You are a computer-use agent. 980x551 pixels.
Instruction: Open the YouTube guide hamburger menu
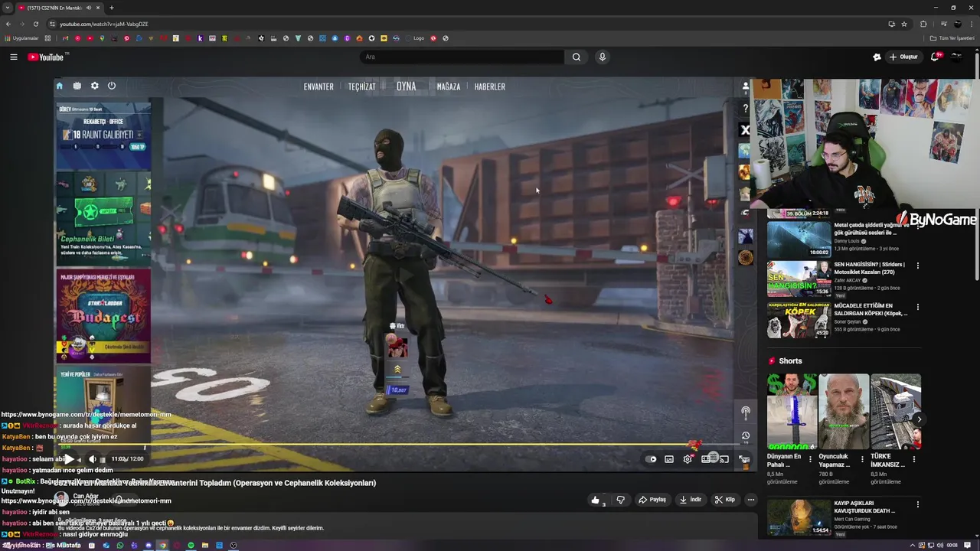click(13, 57)
